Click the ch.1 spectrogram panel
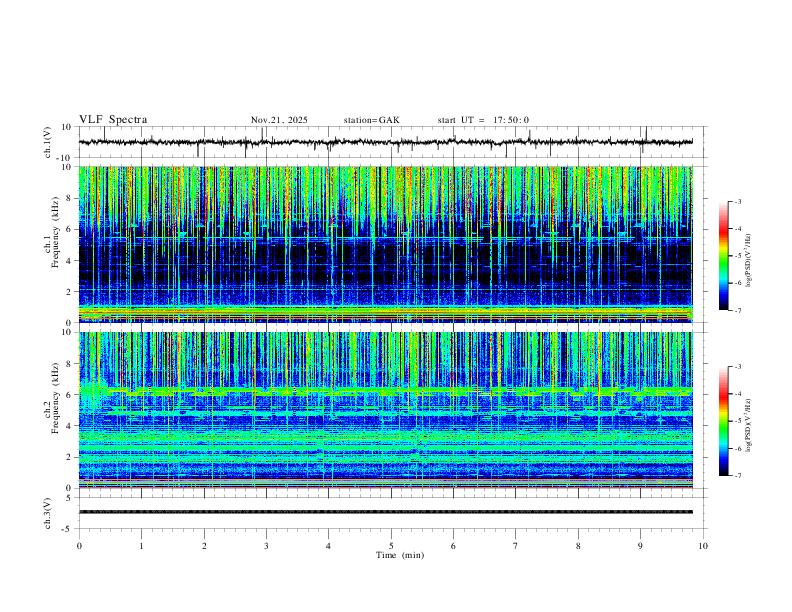 386,244
